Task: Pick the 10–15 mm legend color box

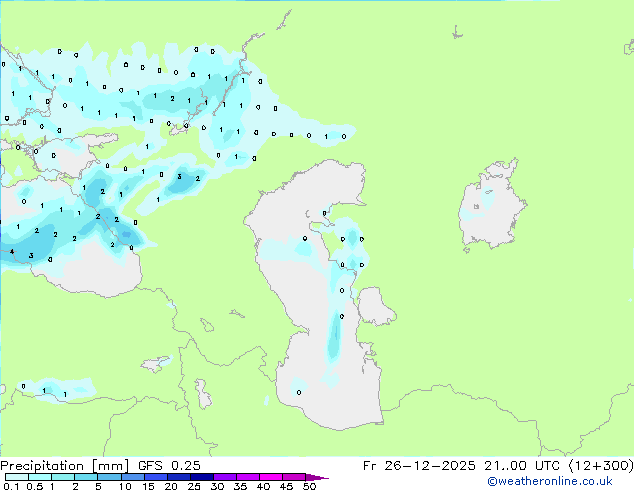Action: 133,477
